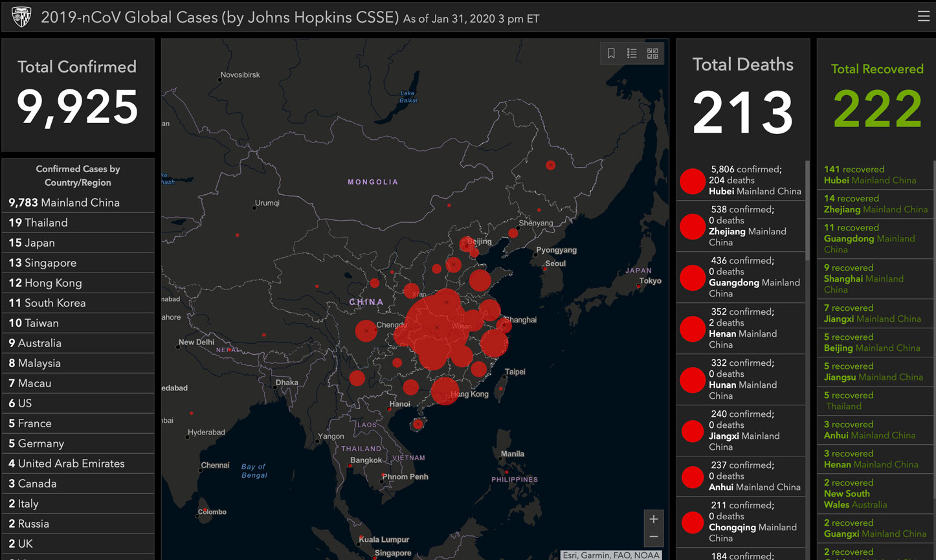Click the 5 recovered Beijing entry
Screen dimensions: 936x560
(x=875, y=342)
